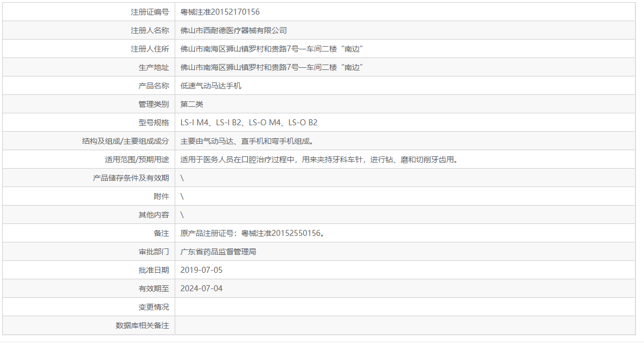Select the 适用范围/预期用途 label
This screenshot has width=644, height=346.
(137, 159)
